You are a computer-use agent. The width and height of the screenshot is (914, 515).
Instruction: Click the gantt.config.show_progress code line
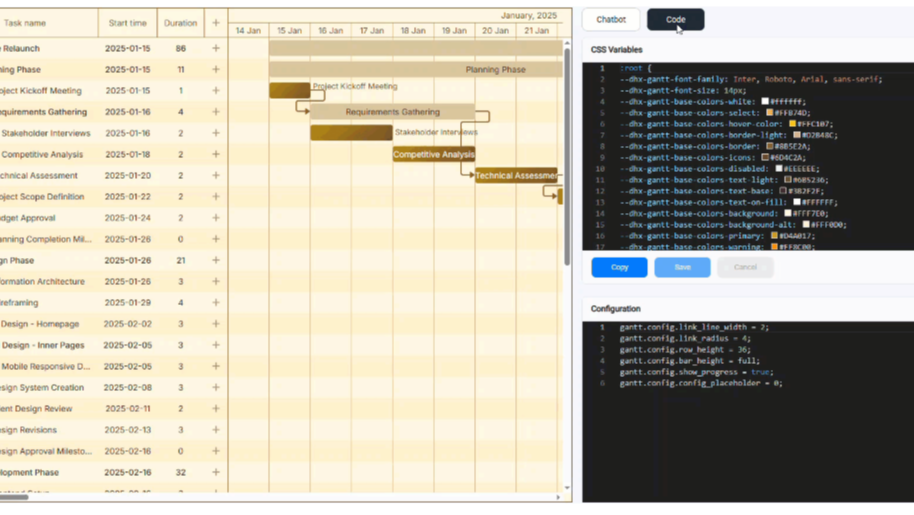pyautogui.click(x=697, y=372)
